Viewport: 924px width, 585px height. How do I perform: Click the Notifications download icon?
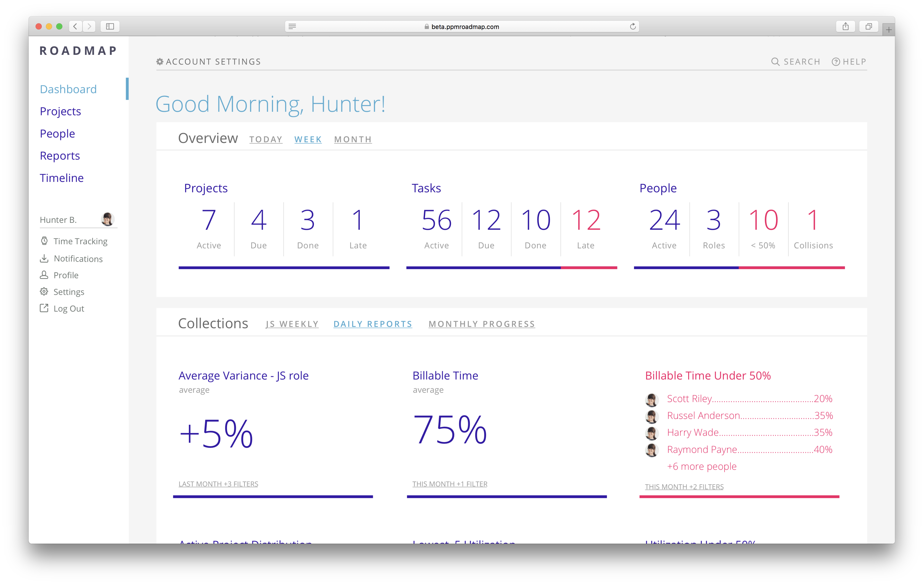coord(44,259)
